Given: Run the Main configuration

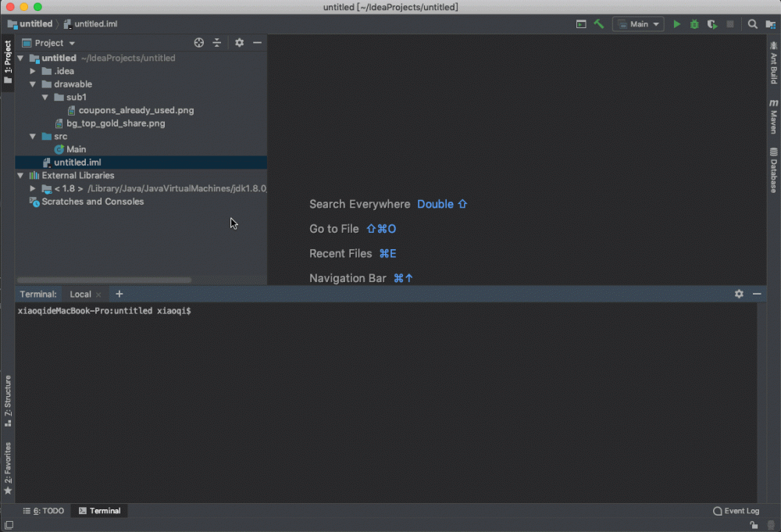Looking at the screenshot, I should coord(676,24).
